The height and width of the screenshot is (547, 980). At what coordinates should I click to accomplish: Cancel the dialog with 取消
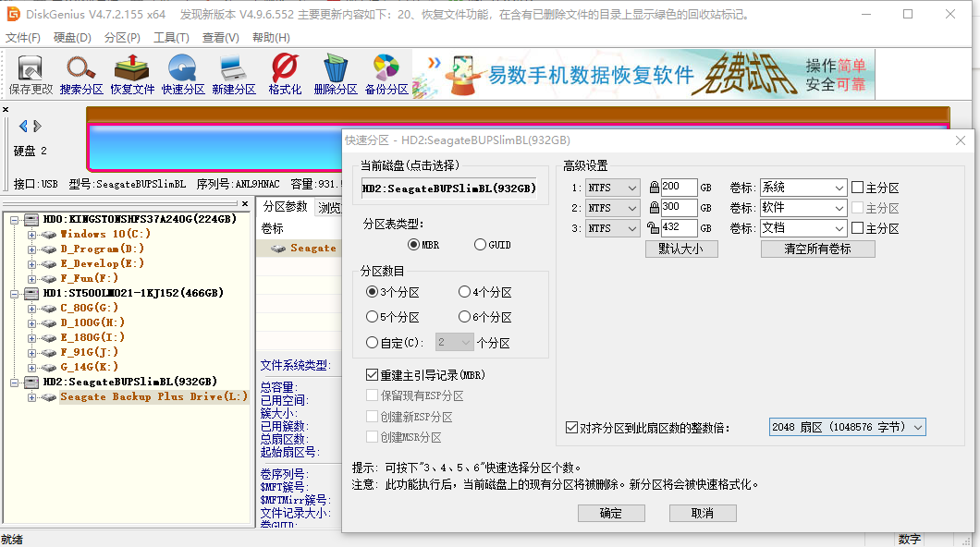[703, 514]
